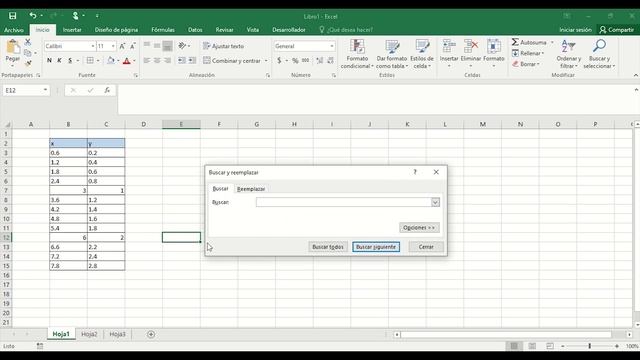Save the workbook with the floppy icon
The height and width of the screenshot is (360, 640).
[x=13, y=16]
